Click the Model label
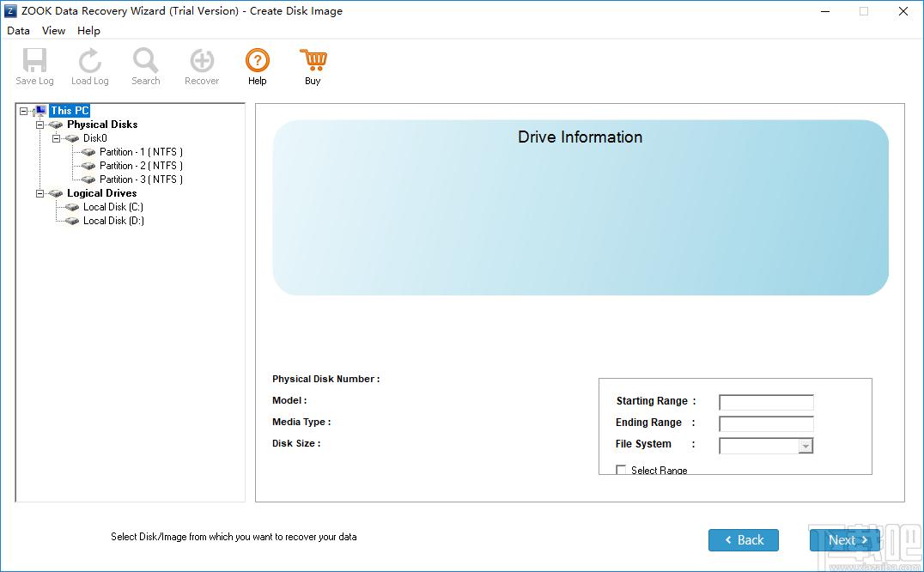This screenshot has height=572, width=924. tap(289, 400)
